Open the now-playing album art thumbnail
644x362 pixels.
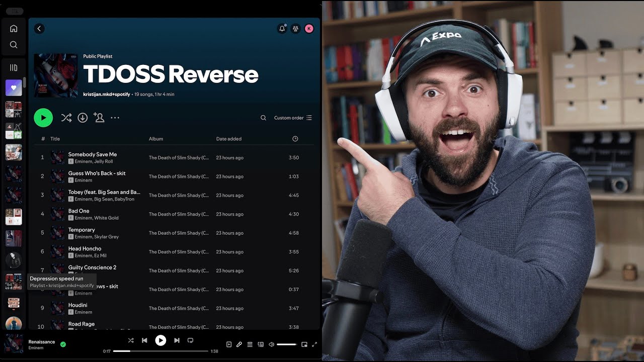click(14, 344)
